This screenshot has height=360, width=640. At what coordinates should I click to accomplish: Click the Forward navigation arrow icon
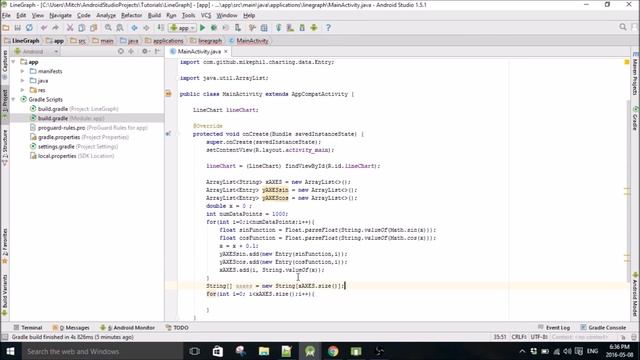(146, 28)
